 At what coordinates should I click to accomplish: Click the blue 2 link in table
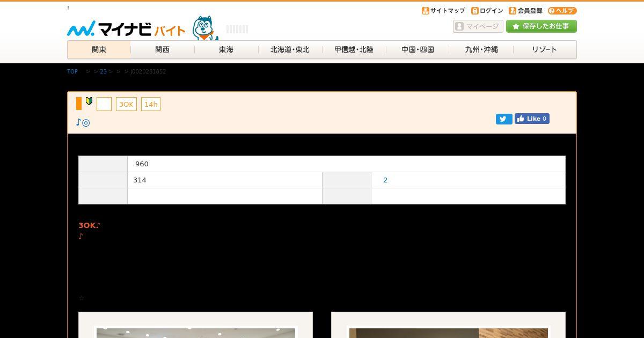click(x=385, y=180)
